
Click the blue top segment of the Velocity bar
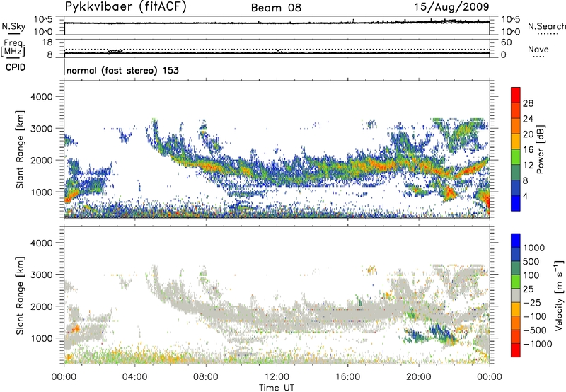(x=516, y=241)
